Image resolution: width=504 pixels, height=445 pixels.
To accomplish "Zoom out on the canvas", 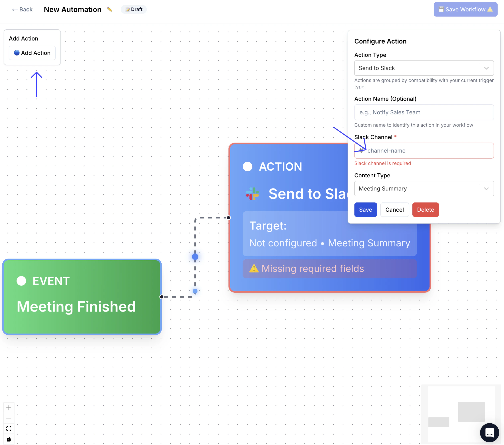I will coord(9,418).
